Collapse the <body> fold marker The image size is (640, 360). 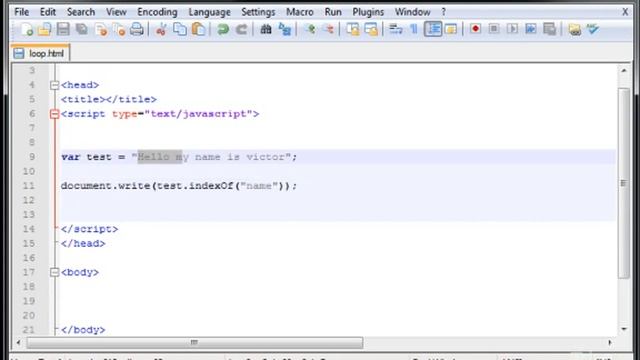pos(54,272)
